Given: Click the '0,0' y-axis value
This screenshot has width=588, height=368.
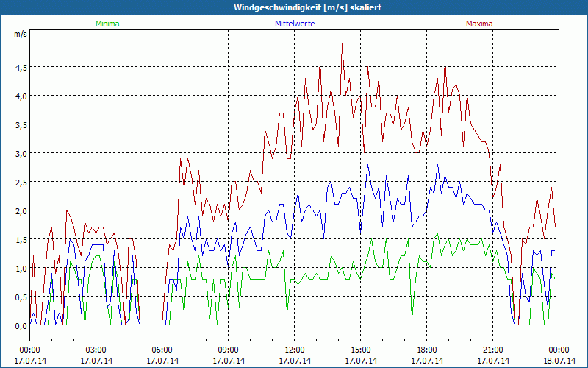Looking at the screenshot, I should pyautogui.click(x=21, y=326).
